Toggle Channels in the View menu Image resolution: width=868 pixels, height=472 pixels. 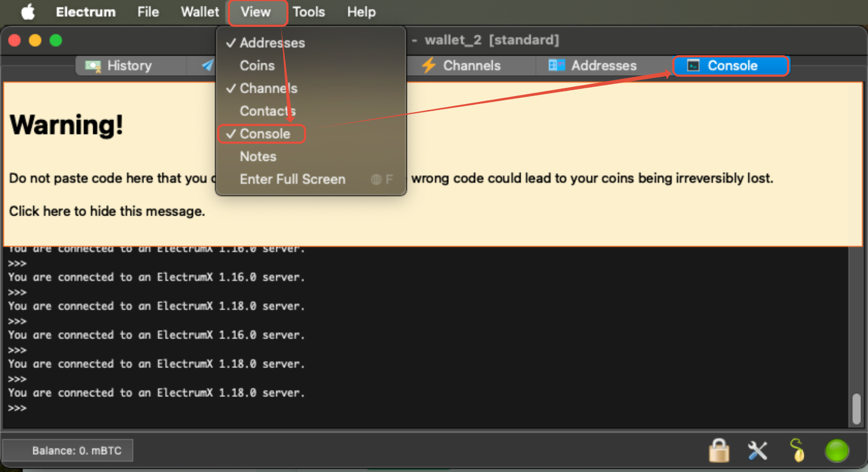[x=310, y=88]
